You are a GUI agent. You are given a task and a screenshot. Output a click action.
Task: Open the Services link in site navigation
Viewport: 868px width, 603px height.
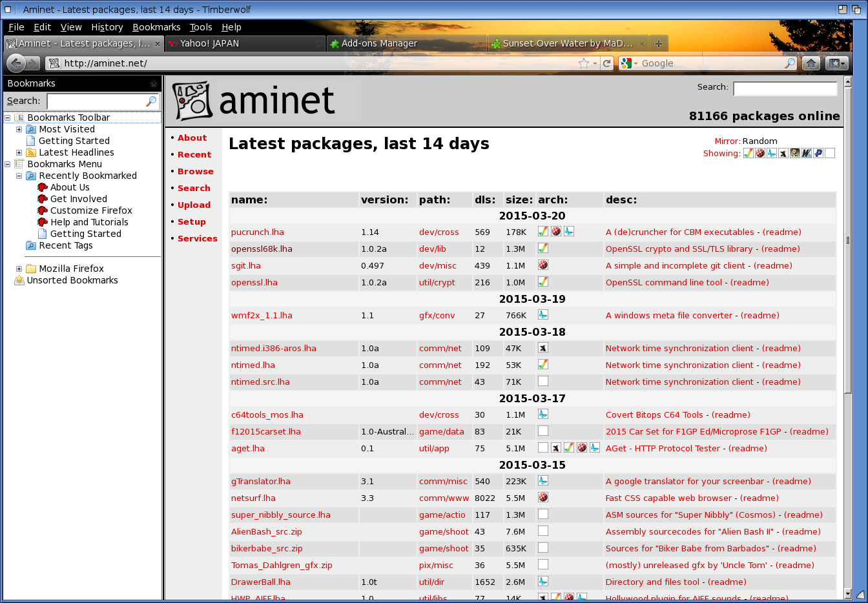pyautogui.click(x=197, y=238)
